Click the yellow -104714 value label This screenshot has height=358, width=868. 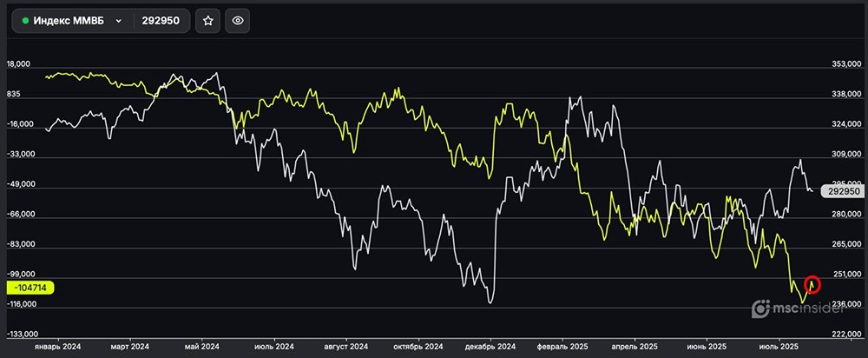coord(30,288)
